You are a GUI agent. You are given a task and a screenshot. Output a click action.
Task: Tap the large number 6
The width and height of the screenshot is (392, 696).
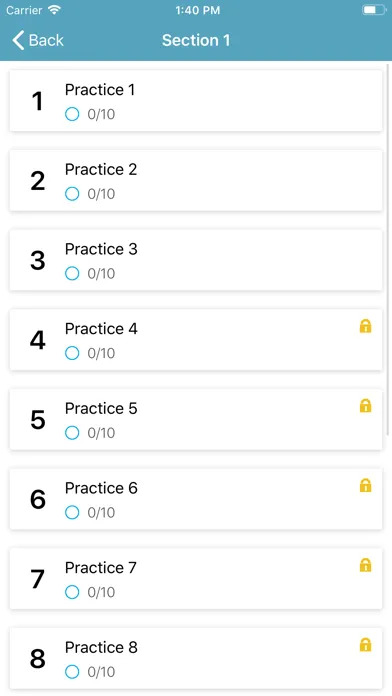point(38,499)
